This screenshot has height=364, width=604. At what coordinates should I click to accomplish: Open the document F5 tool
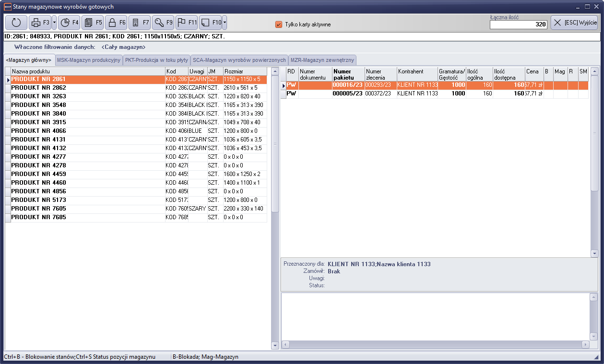[x=93, y=23]
